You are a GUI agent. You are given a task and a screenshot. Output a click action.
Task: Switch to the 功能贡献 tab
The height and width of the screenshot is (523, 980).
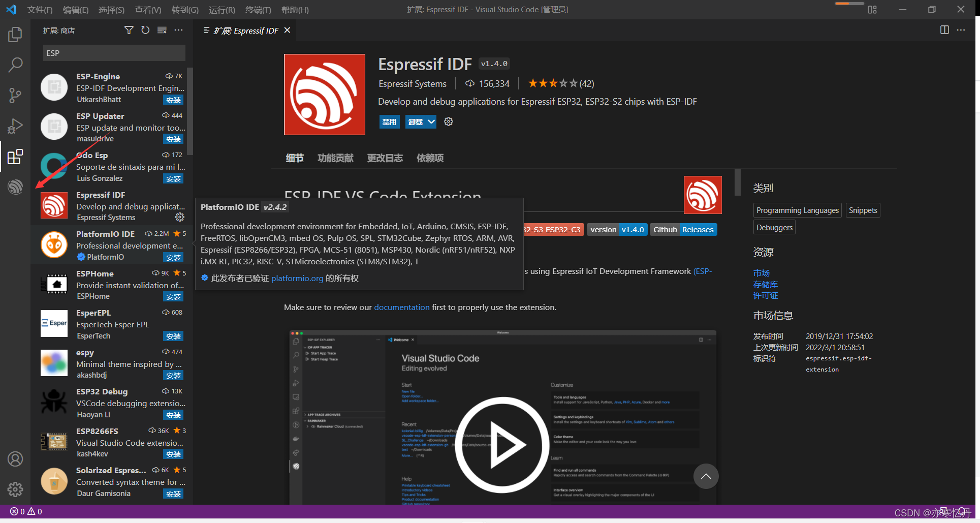(335, 158)
